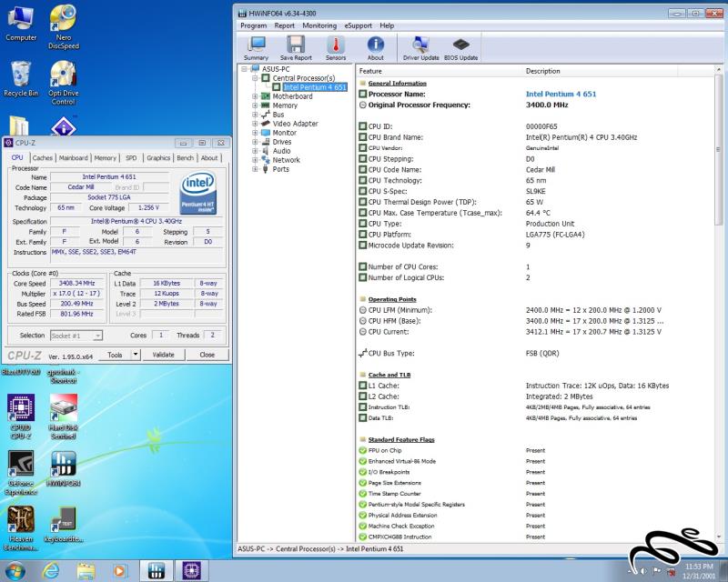Click the Save Report toolbar icon
This screenshot has width=728, height=582.
pos(296,48)
